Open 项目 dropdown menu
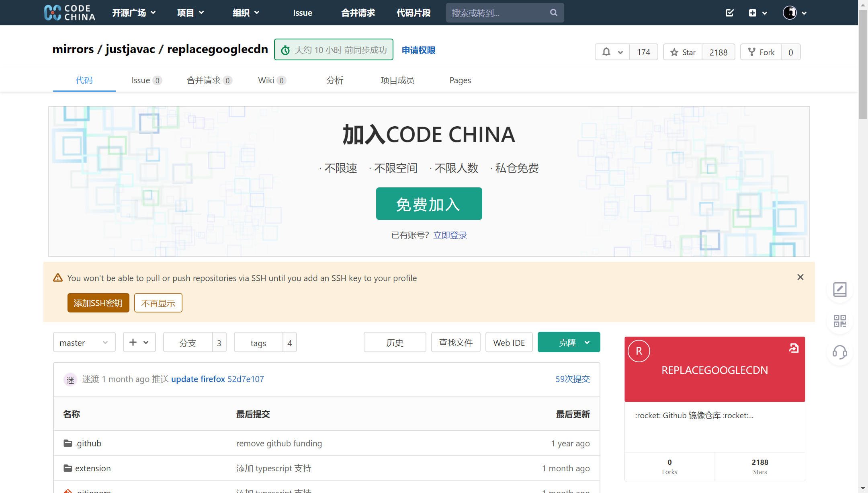Viewport: 868px width, 493px height. click(x=190, y=12)
